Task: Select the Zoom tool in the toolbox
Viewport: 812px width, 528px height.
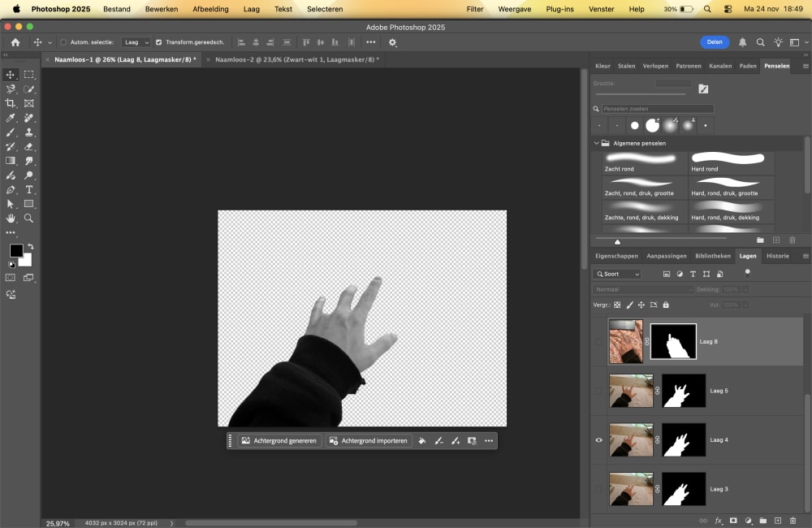Action: (x=29, y=219)
